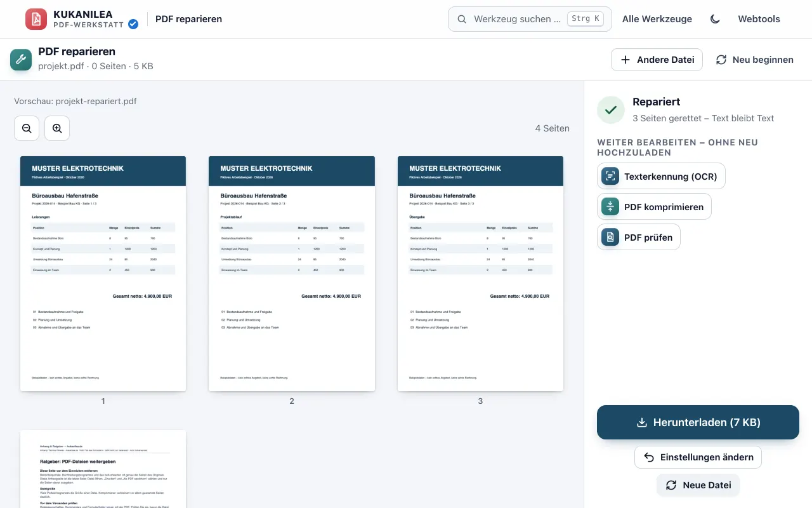Viewport: 812px width, 508px height.
Task: Focus the Werkzeug suchen search field
Action: click(530, 19)
